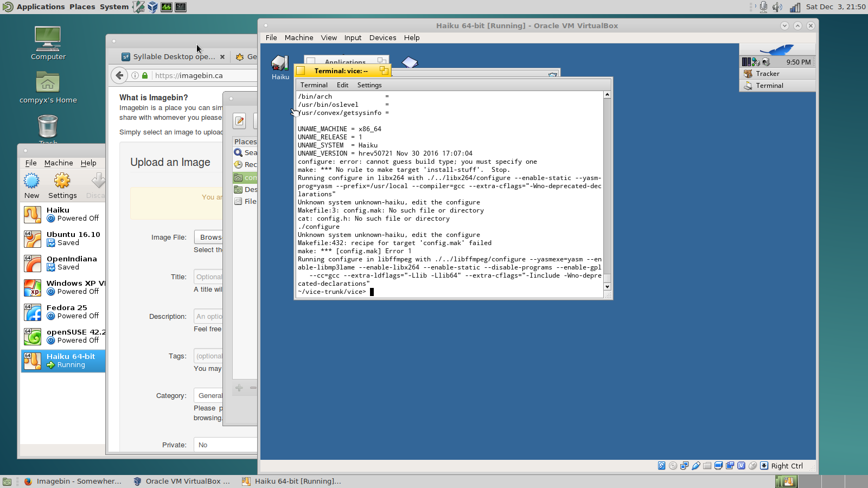868x488 pixels.
Task: Open compyx's Home folder icon
Action: pyautogui.click(x=48, y=88)
